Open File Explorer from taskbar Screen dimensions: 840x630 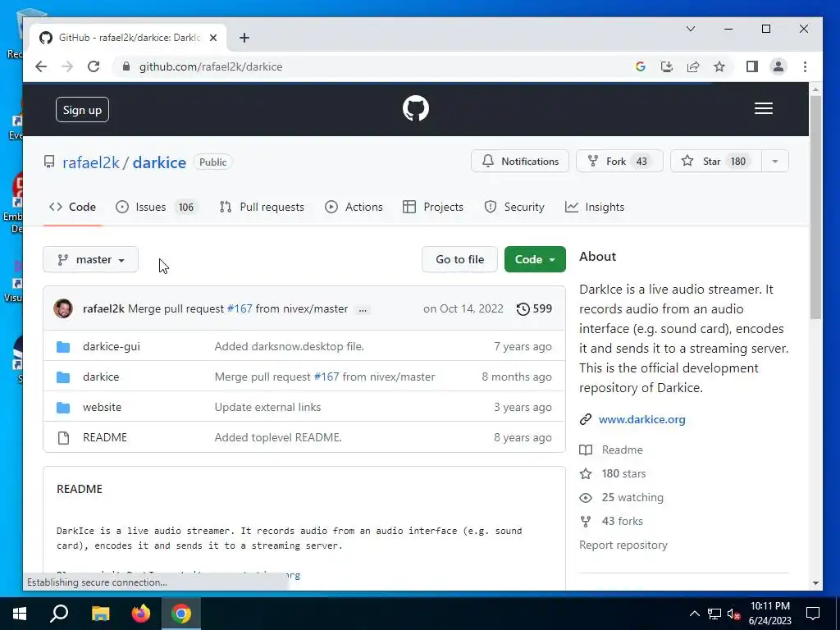(x=100, y=614)
